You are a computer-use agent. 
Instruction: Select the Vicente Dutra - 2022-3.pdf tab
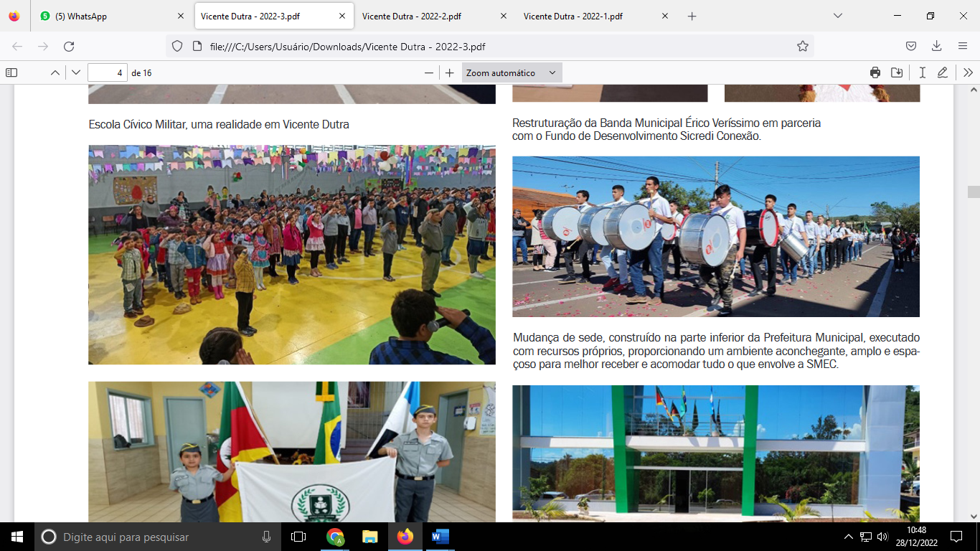point(274,16)
